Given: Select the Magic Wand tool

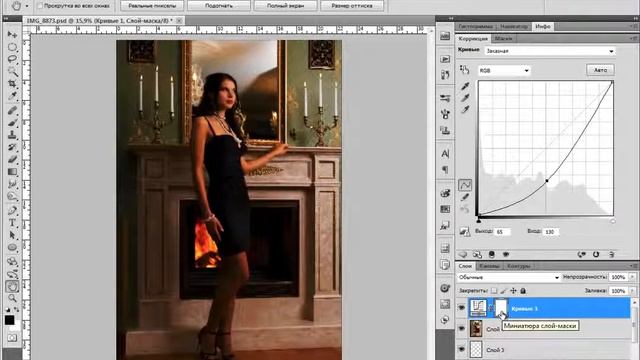Looking at the screenshot, I should point(12,71).
